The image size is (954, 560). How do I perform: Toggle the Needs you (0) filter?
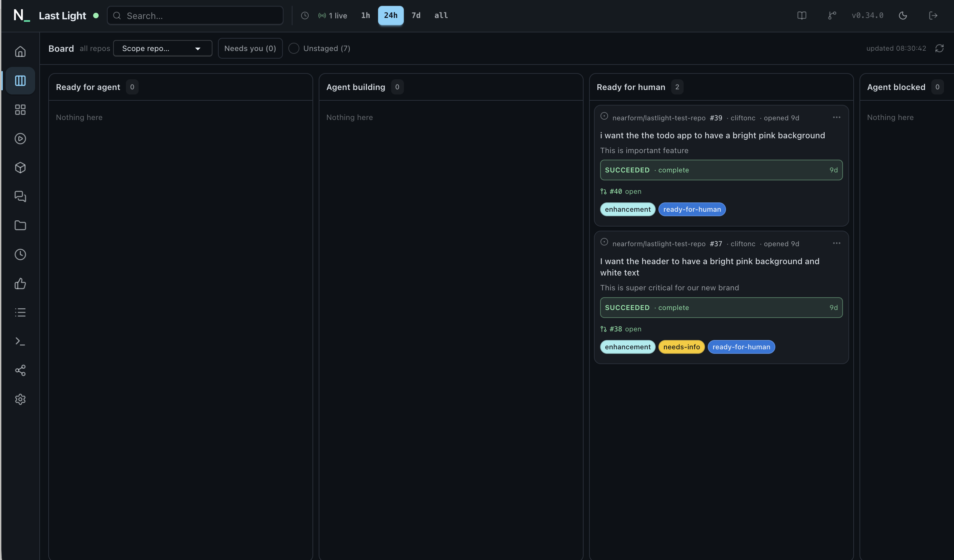[250, 48]
